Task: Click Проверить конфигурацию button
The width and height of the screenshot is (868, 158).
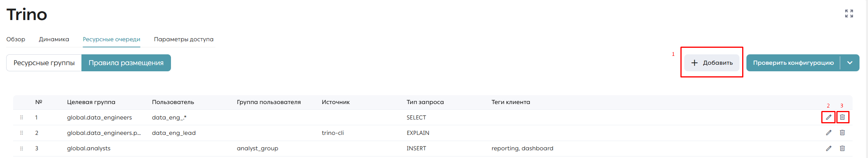Action: [793, 63]
